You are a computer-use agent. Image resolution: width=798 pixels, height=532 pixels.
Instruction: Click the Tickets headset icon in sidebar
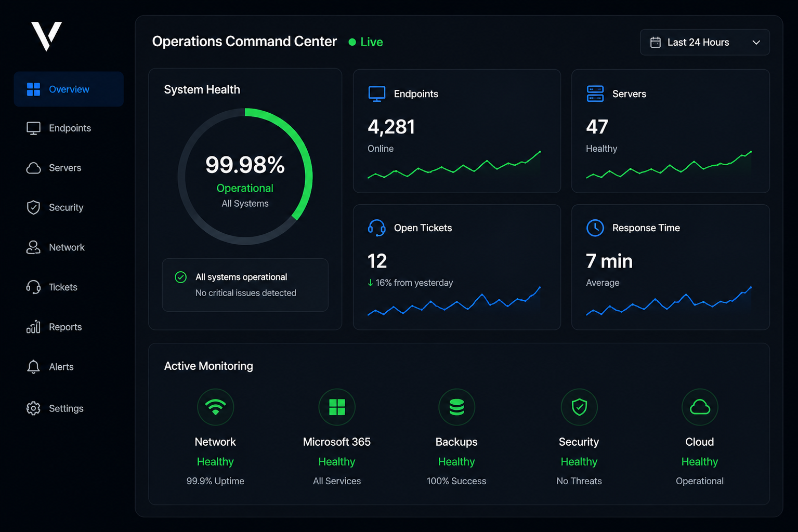33,287
